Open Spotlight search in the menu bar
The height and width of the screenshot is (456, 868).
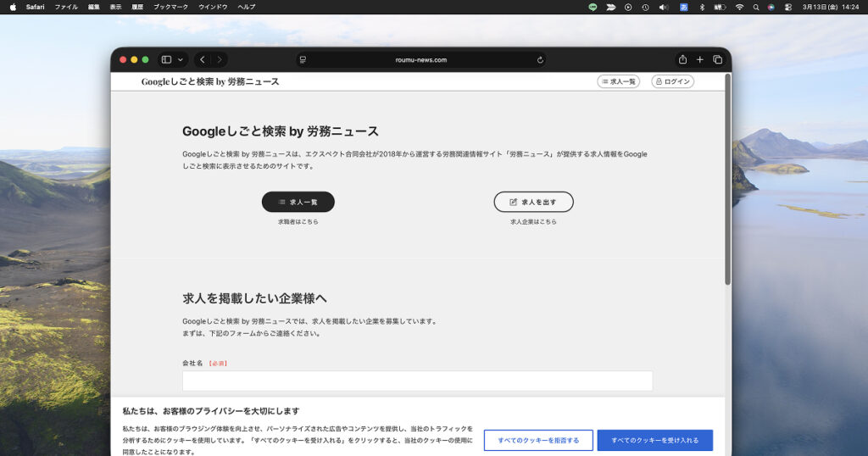(755, 7)
